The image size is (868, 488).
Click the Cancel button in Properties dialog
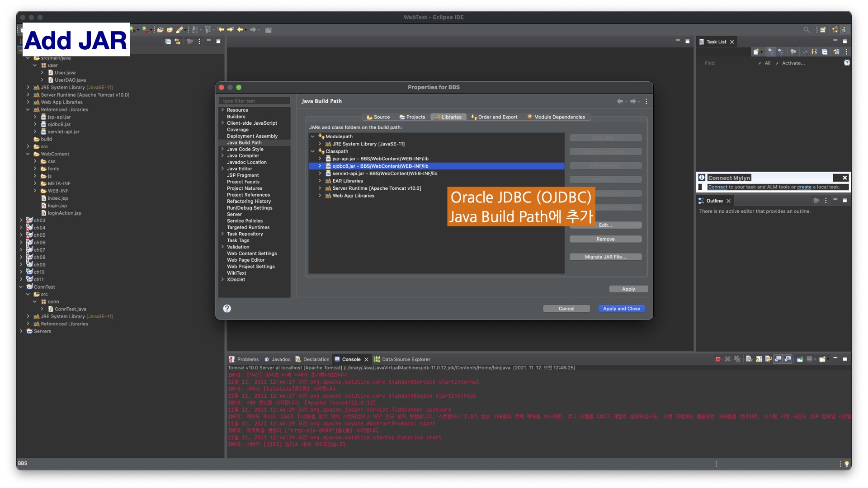(566, 309)
